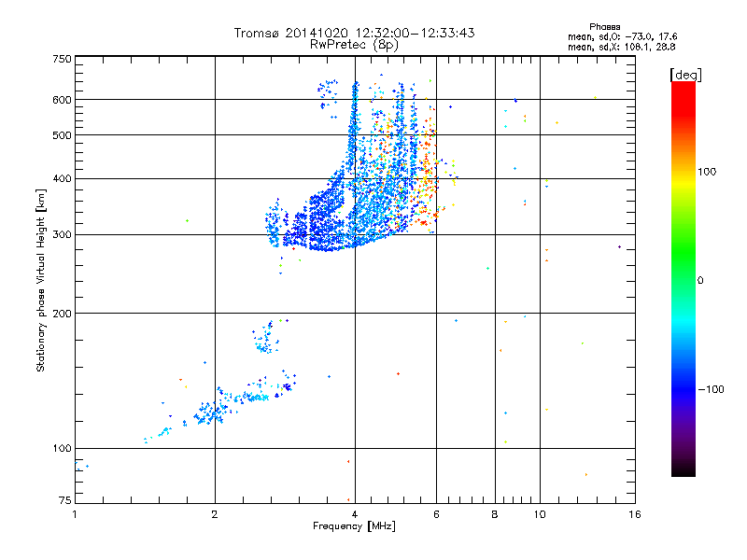Click the colorbar tick label "100" beside the gradient
The width and height of the screenshot is (747, 560).
click(707, 172)
